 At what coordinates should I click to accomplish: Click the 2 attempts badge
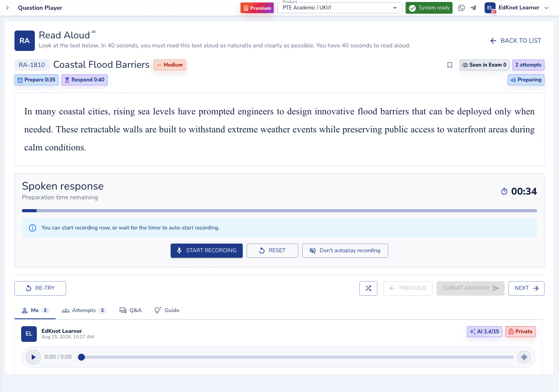point(528,65)
